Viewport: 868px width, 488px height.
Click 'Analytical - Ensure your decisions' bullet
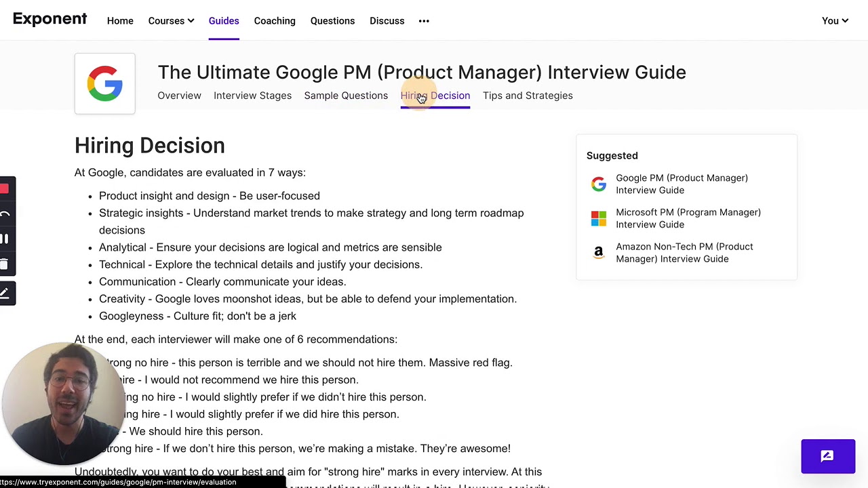click(x=270, y=247)
